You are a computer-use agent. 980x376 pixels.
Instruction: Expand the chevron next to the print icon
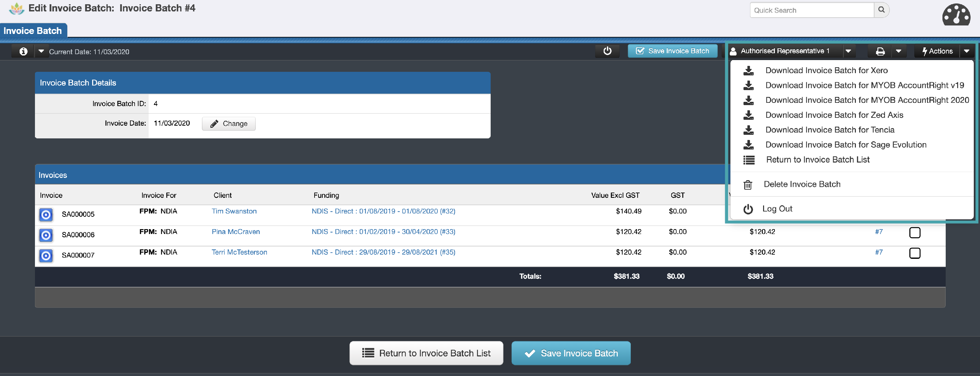899,51
